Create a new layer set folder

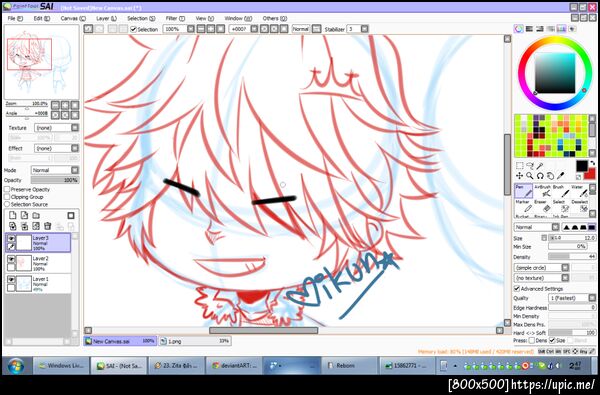coord(36,215)
